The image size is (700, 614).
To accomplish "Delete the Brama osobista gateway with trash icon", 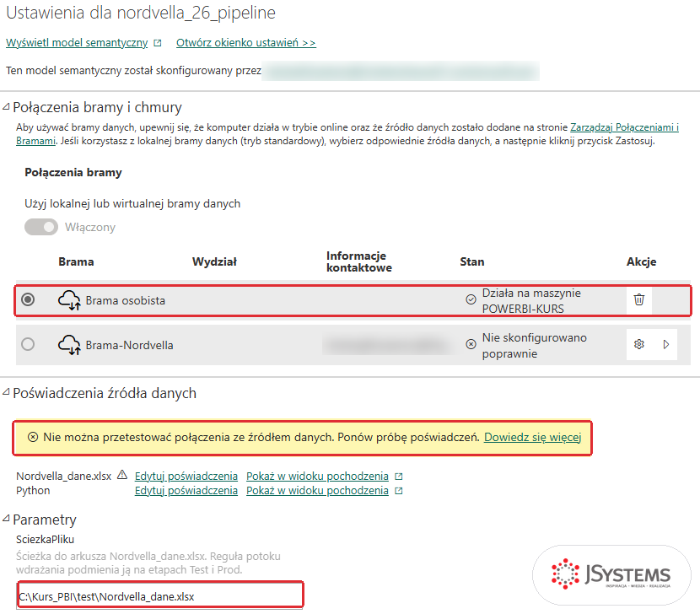I will pos(638,299).
